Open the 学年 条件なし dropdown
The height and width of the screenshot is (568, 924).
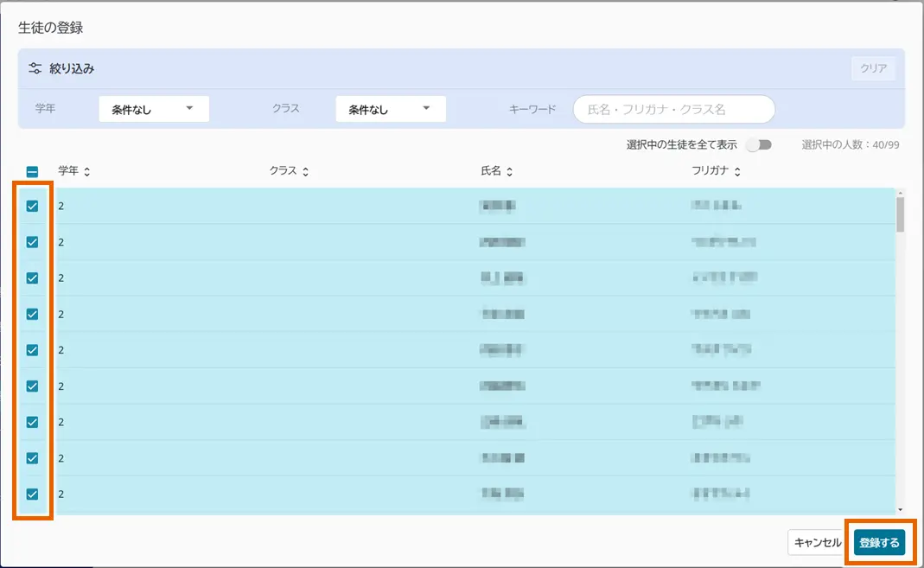click(x=153, y=109)
